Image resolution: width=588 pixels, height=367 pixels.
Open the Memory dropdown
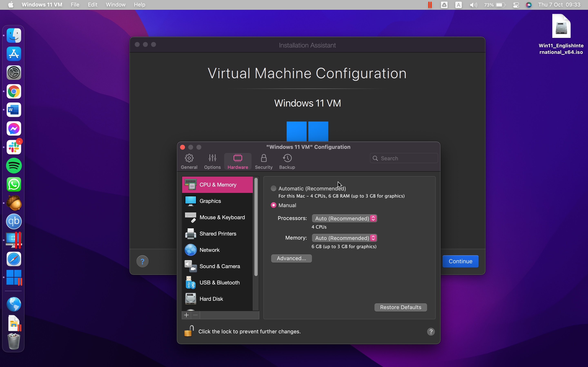pos(344,238)
